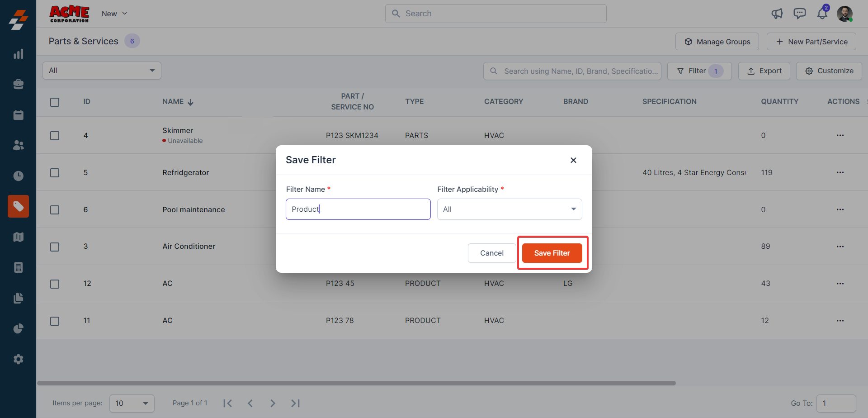
Task: Tick the checkbox for the Skimmer row
Action: coord(55,136)
